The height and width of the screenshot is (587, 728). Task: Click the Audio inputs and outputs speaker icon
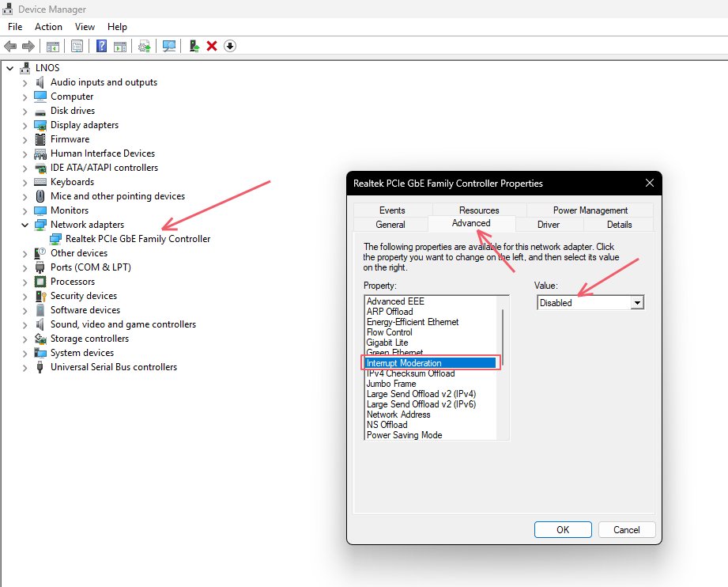pos(40,82)
